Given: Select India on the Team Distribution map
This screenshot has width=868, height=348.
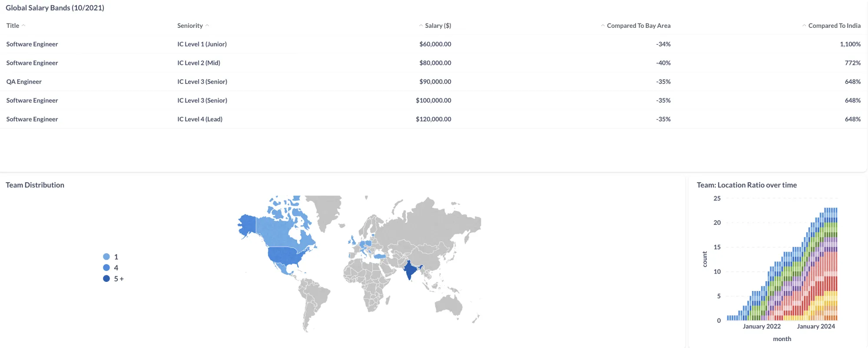Looking at the screenshot, I should tap(409, 270).
